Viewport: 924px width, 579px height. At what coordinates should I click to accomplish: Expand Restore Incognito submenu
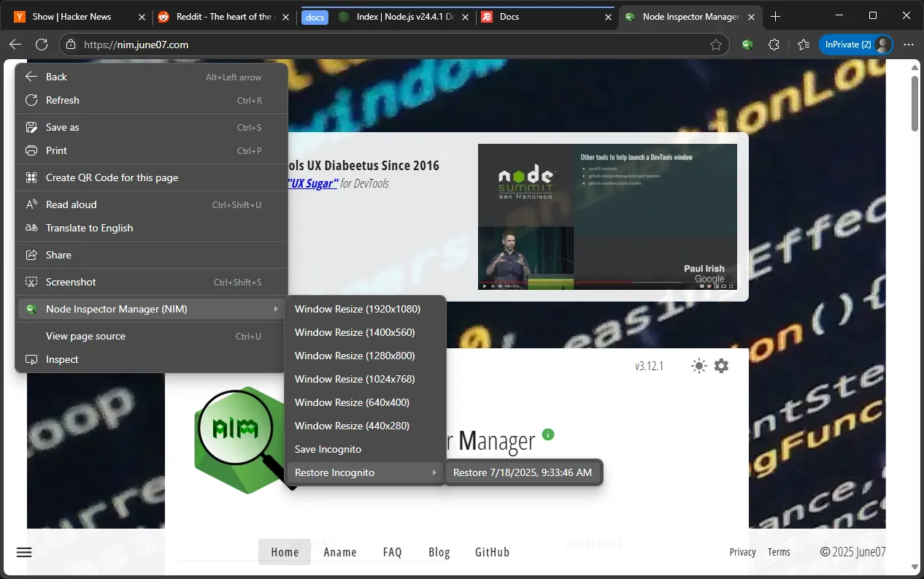tap(365, 472)
